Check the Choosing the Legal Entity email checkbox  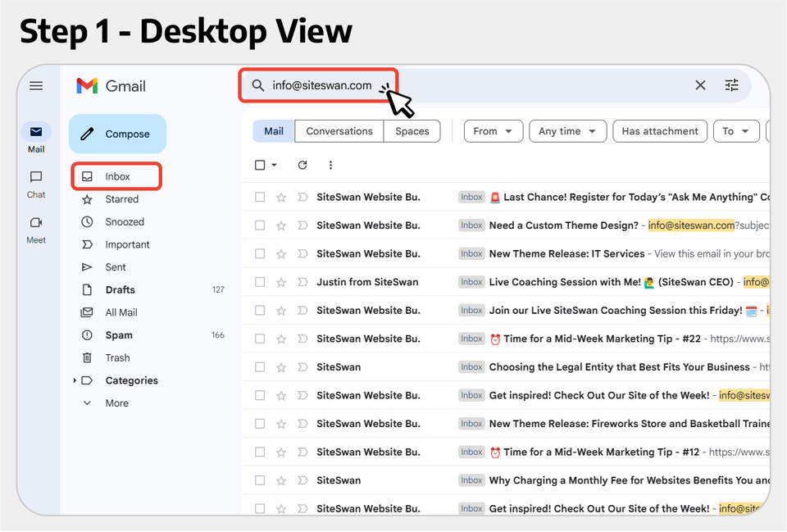click(260, 367)
